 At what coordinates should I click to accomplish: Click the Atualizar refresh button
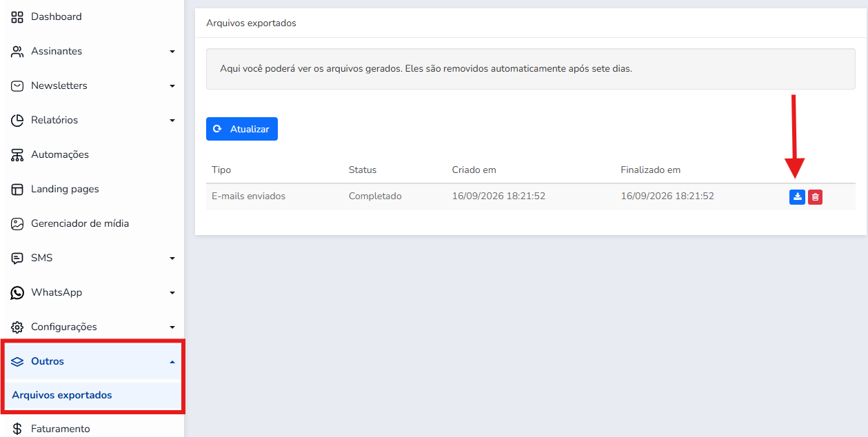(242, 129)
